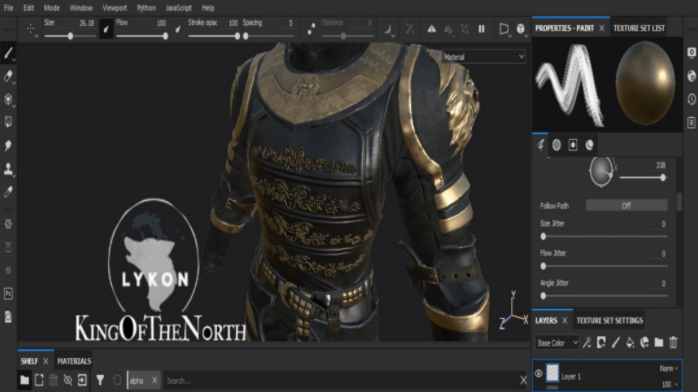Select the Eraser tool

pyautogui.click(x=8, y=77)
